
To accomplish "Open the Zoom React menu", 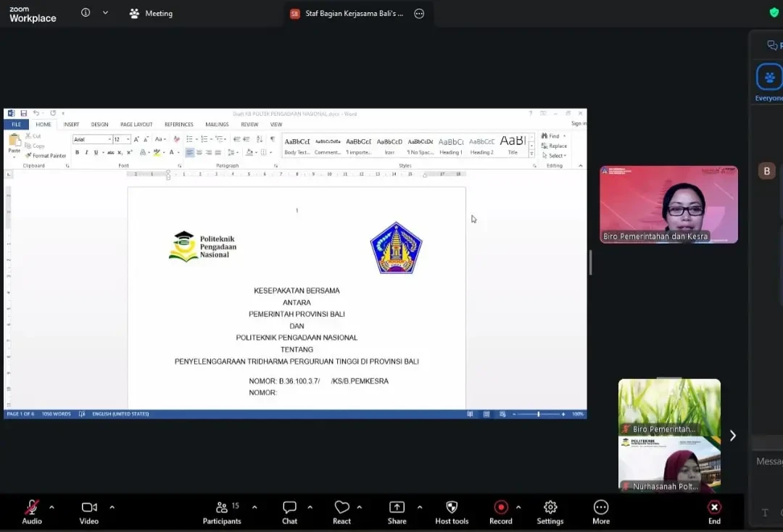I will (341, 512).
